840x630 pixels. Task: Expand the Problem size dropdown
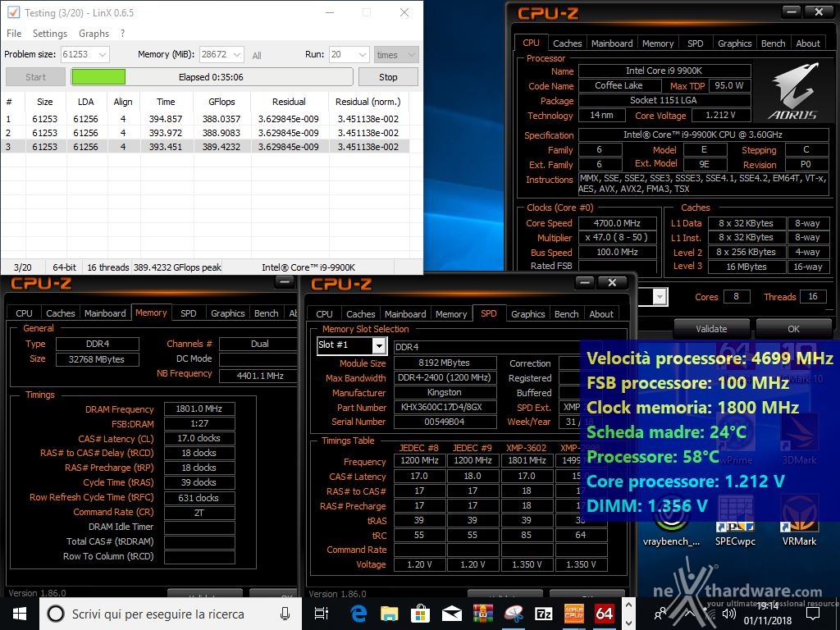tap(103, 55)
